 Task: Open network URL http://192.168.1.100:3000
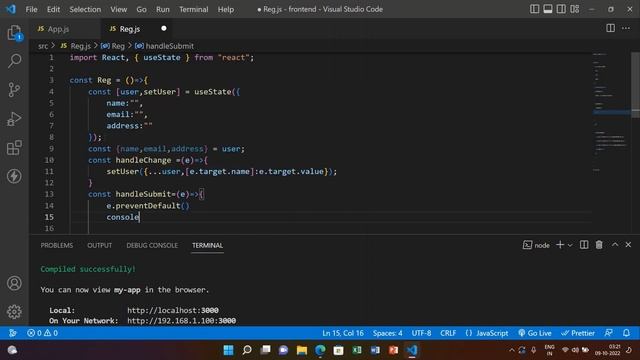182,321
